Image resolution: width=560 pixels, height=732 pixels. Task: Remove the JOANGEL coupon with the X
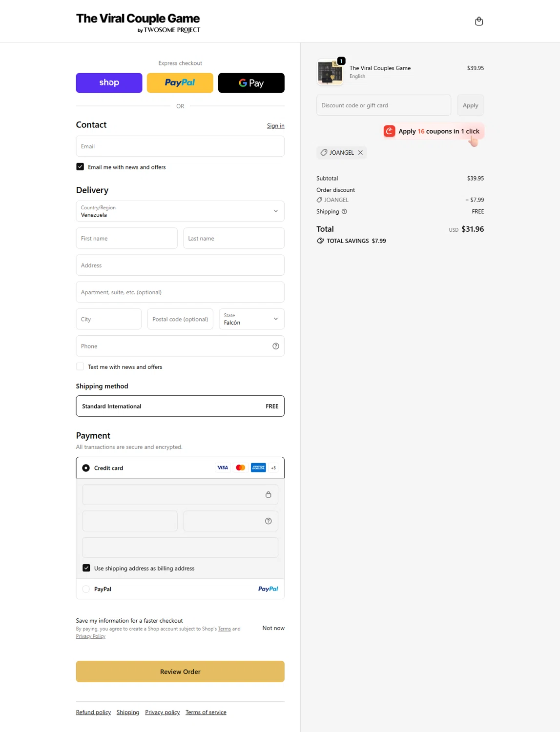[x=360, y=153]
